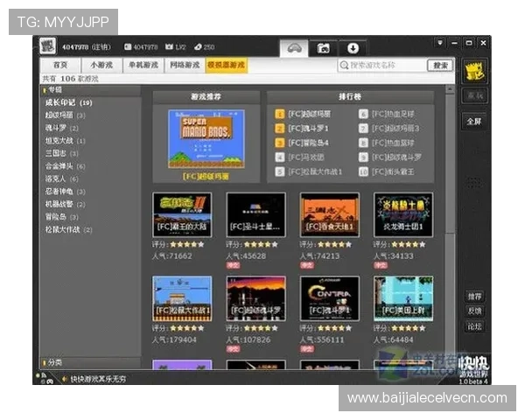This screenshot has width=525, height=420.
Task: Click red badge under 人气:45628
Action: tap(233, 266)
